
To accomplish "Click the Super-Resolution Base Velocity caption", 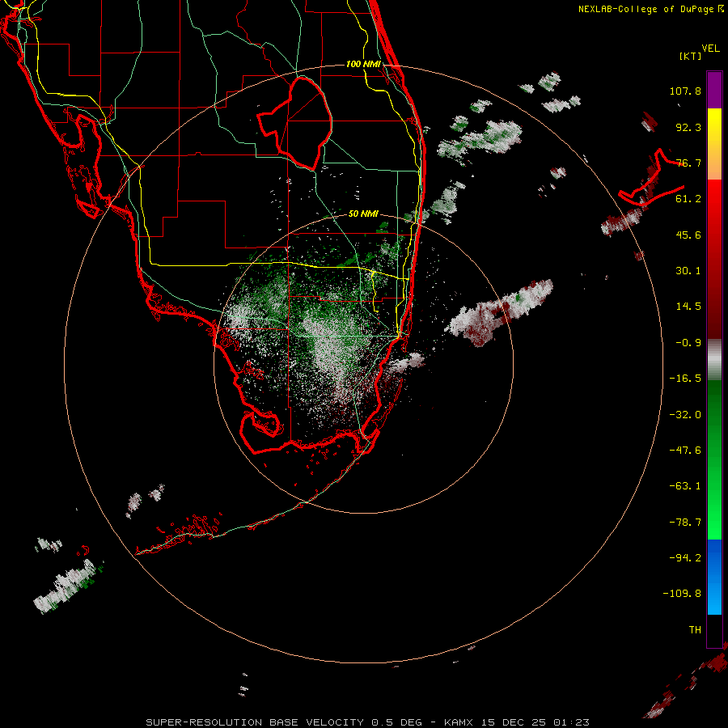I will (x=367, y=722).
